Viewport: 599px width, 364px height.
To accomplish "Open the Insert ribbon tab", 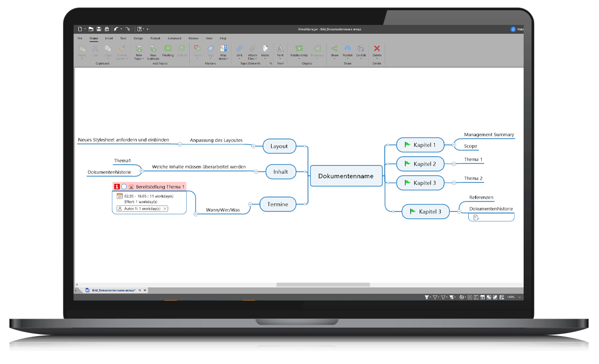I will tap(109, 38).
